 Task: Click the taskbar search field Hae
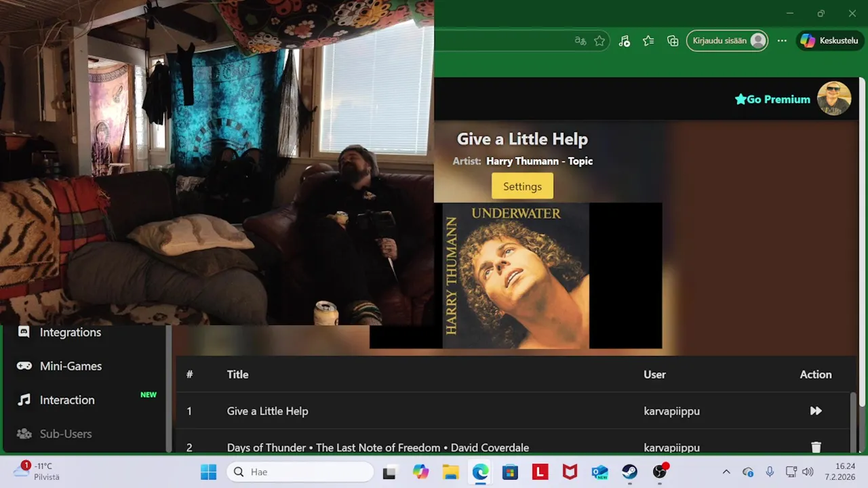[x=300, y=472]
